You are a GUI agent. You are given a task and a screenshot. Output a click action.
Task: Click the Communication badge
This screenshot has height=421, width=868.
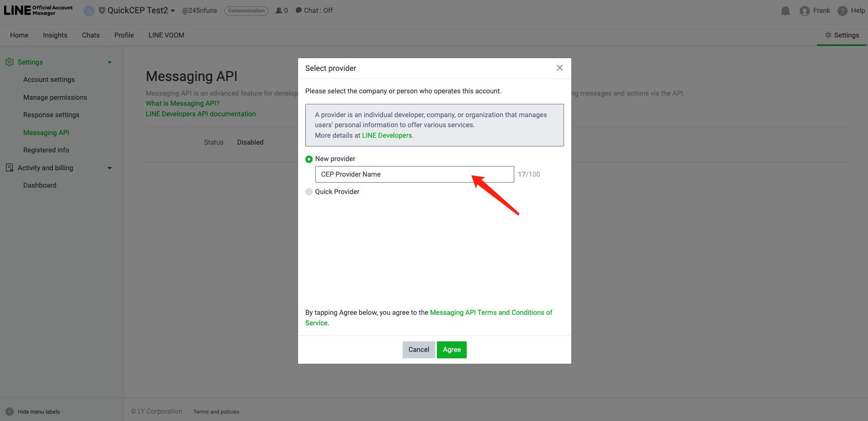(x=246, y=11)
